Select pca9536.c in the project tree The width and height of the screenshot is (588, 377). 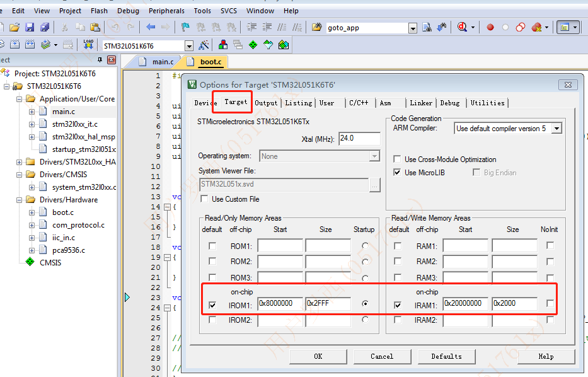tap(69, 250)
